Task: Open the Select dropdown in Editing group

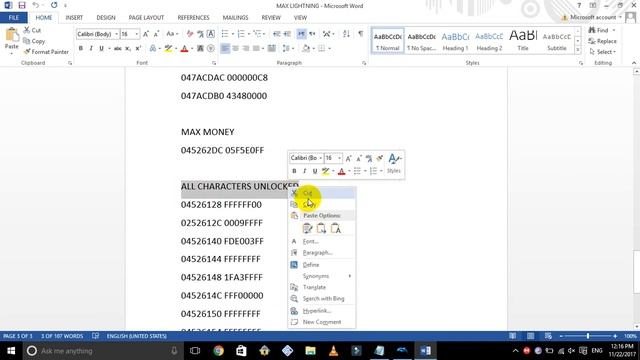Action: pyautogui.click(x=602, y=52)
